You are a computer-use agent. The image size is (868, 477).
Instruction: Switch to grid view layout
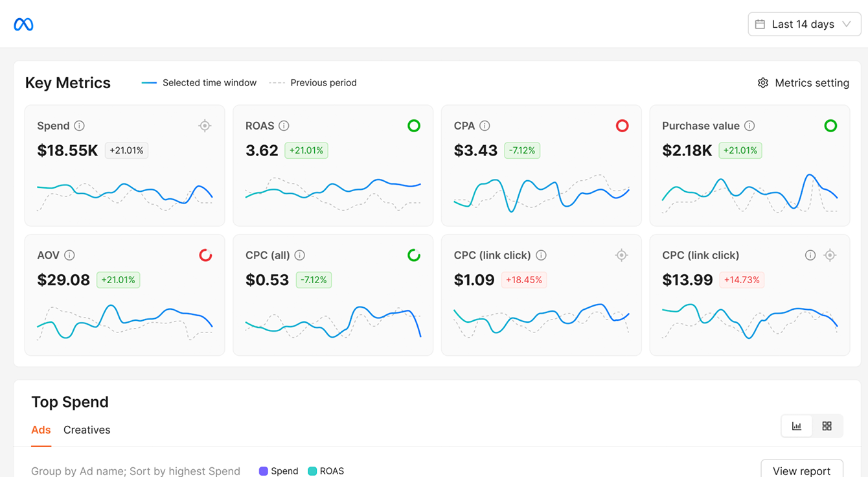click(827, 426)
